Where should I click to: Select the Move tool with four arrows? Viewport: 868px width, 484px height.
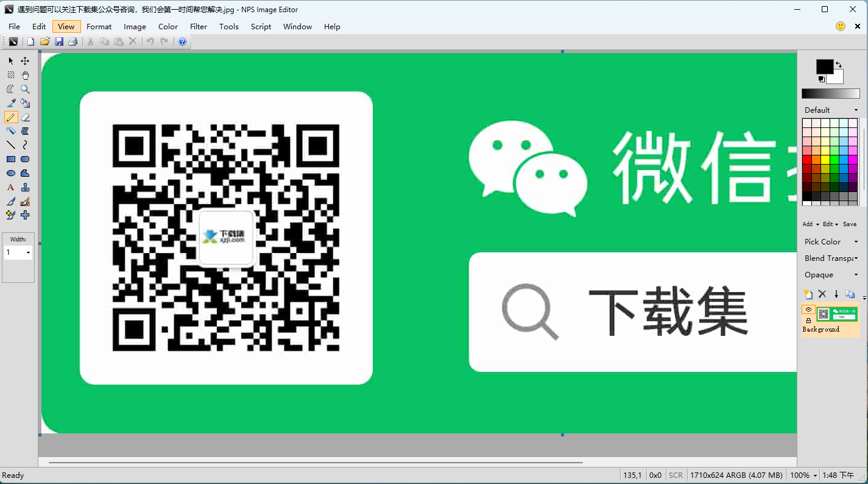(x=25, y=61)
